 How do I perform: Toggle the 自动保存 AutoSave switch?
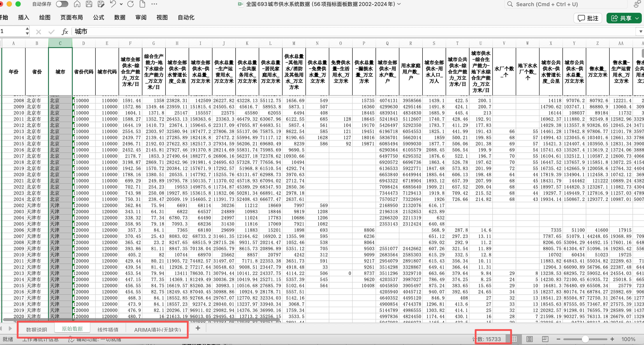[62, 4]
